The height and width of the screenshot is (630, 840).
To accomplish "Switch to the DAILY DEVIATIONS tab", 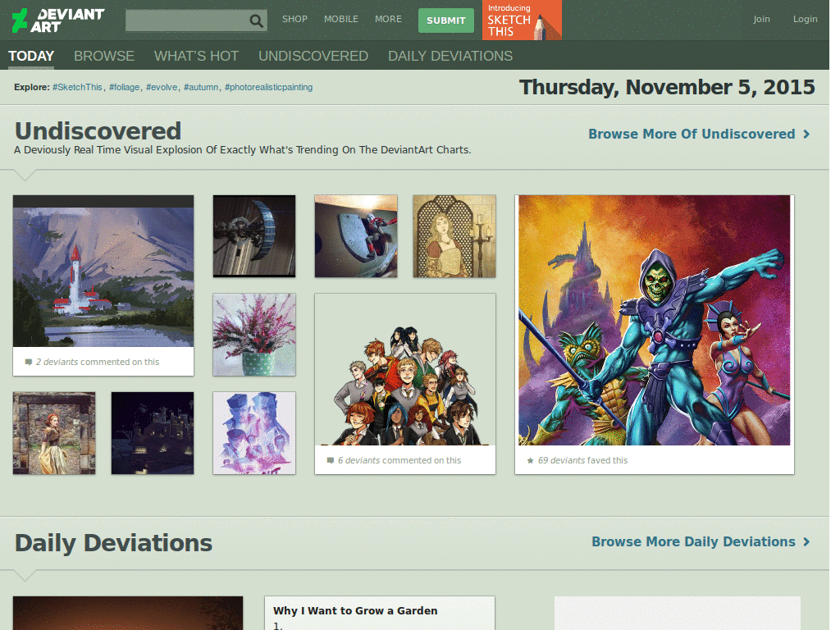I will [450, 56].
